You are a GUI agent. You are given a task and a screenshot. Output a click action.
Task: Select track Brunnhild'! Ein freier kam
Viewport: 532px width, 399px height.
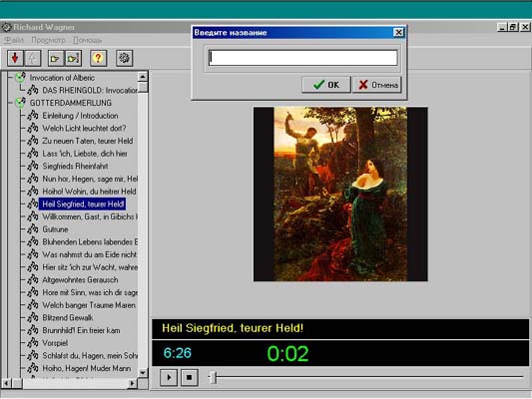[x=81, y=330]
